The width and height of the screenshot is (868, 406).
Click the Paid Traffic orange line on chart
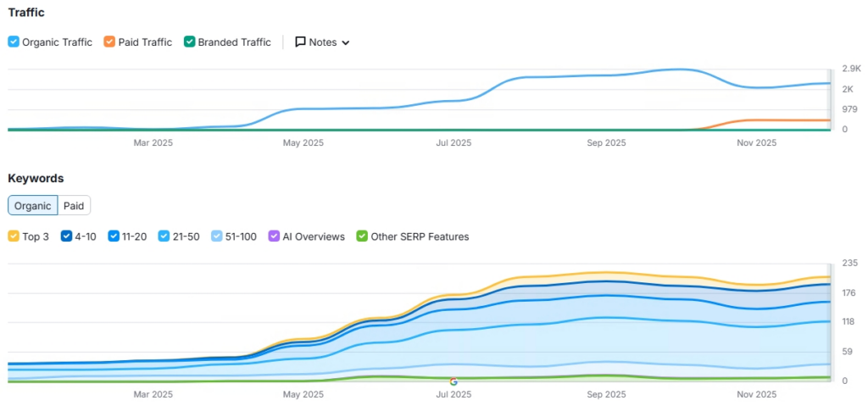775,120
